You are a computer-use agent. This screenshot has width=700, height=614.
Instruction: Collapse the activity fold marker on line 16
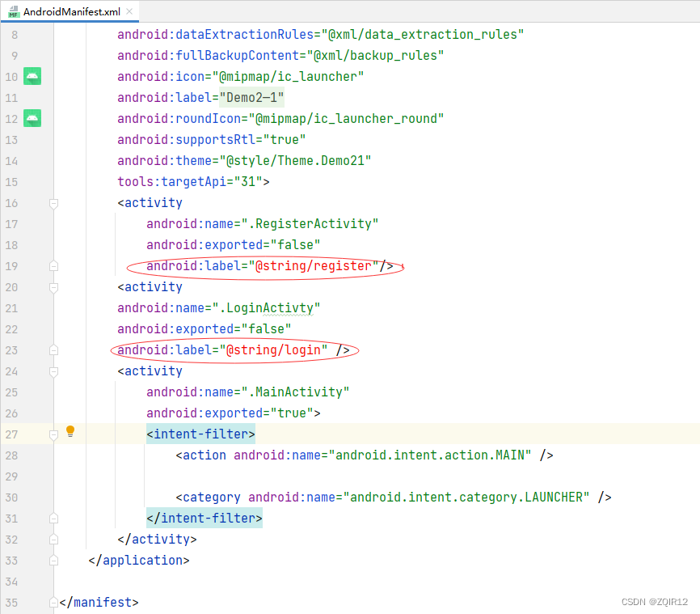point(53,204)
